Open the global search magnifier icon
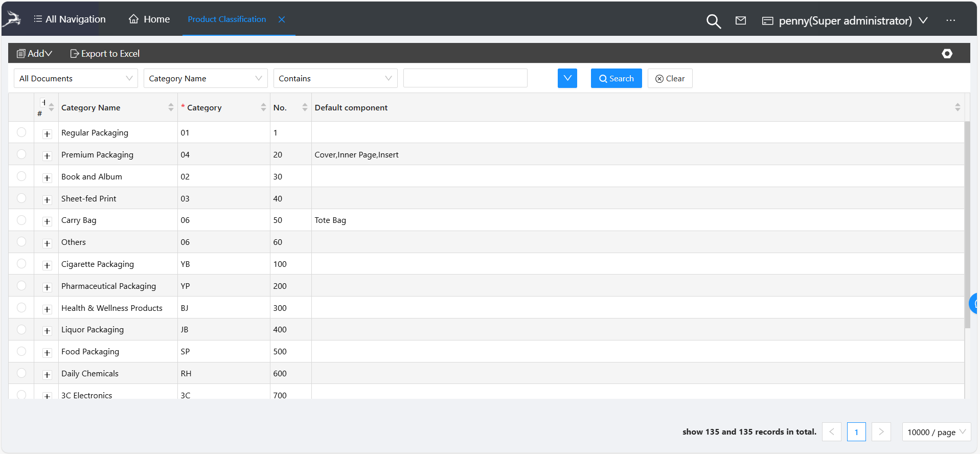Image resolution: width=980 pixels, height=454 pixels. (713, 21)
